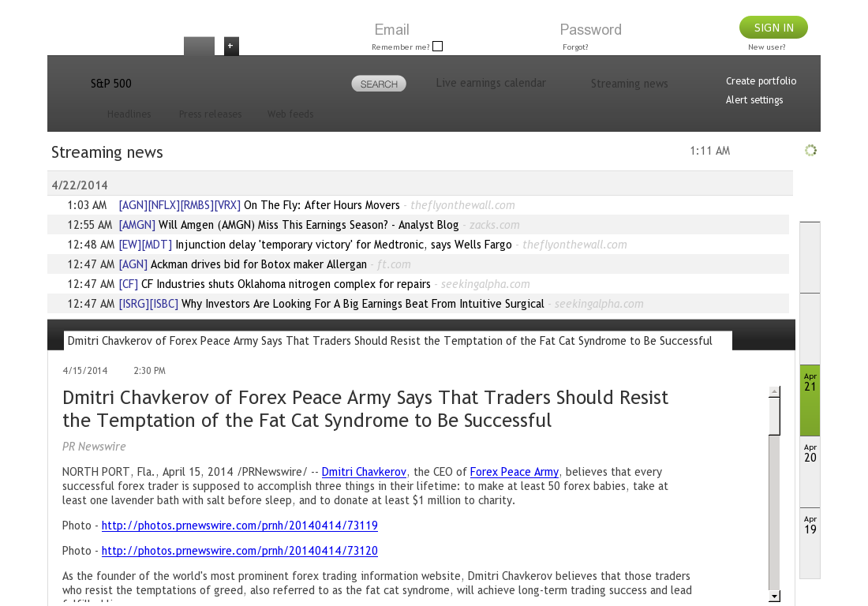
Task: Click the [AMGN] ticker link
Action: [137, 225]
